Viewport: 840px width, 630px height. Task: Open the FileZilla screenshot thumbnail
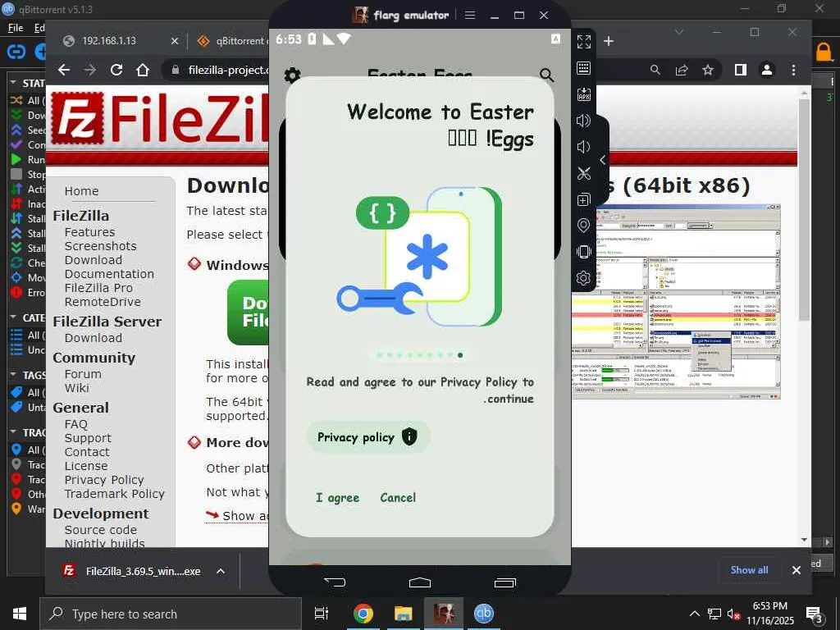click(x=676, y=302)
